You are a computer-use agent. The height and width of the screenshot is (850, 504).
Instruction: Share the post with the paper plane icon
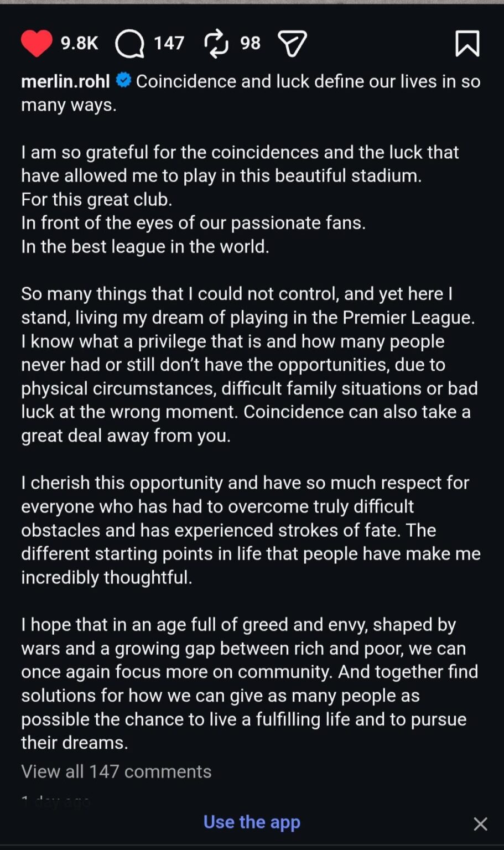coord(292,43)
